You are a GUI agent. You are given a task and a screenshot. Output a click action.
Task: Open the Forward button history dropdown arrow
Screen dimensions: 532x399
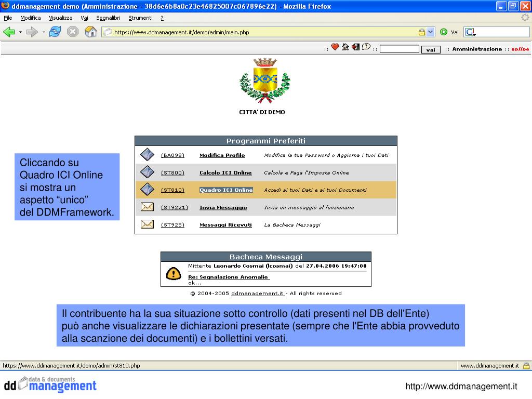[x=44, y=32]
